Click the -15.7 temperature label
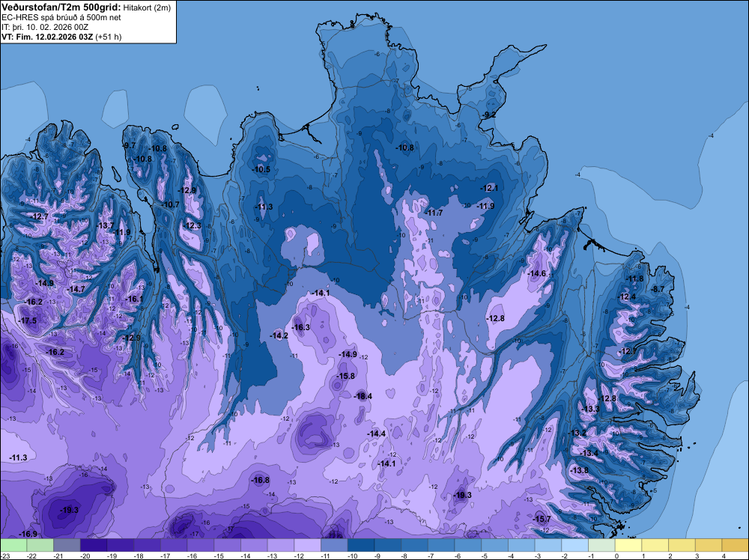The height and width of the screenshot is (560, 749). [542, 520]
